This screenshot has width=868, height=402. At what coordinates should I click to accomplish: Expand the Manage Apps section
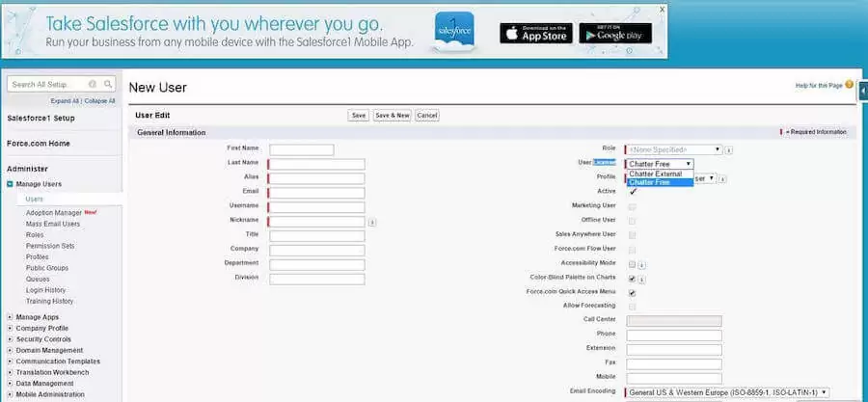click(10, 317)
